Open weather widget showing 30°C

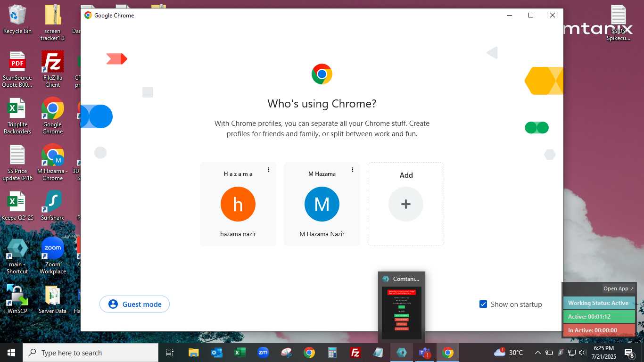(x=509, y=353)
